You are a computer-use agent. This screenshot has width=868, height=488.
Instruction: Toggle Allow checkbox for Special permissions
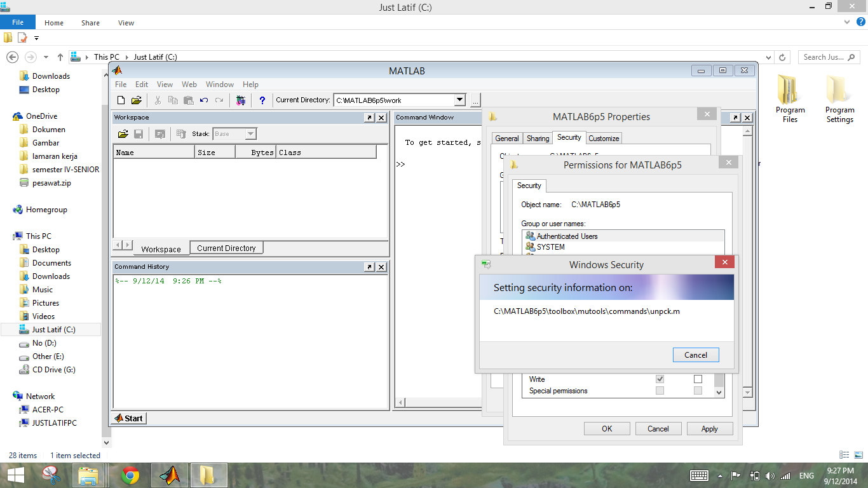tap(660, 391)
